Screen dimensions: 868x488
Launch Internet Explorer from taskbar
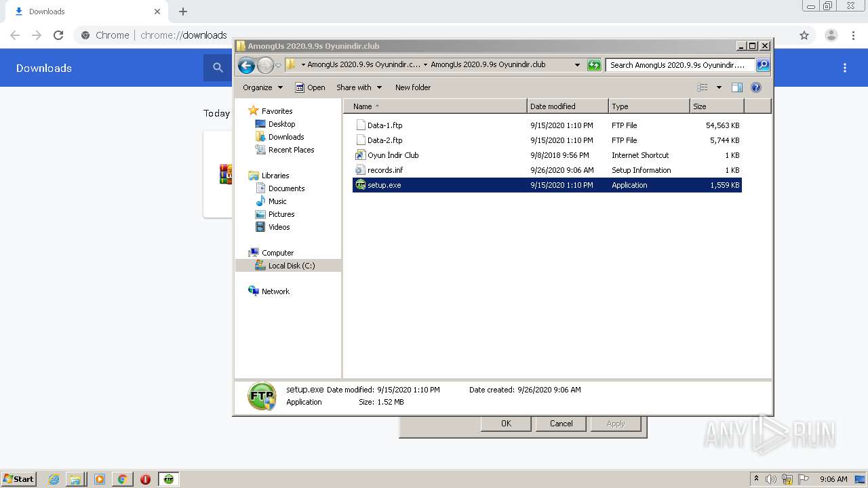[x=54, y=479]
